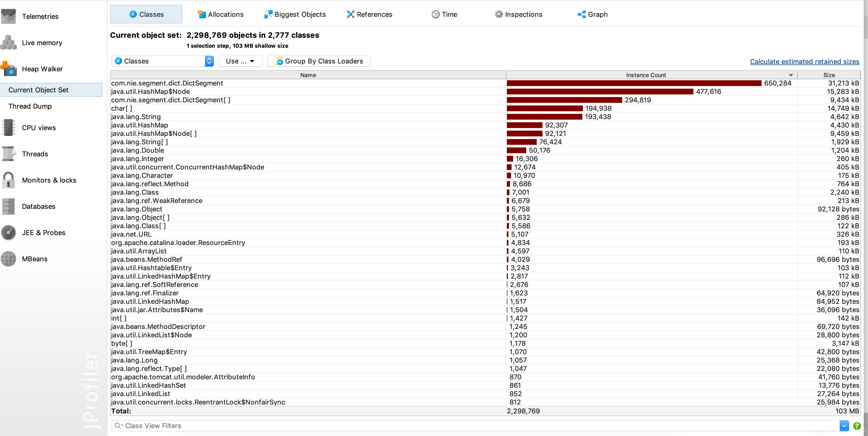Select the java.lang.ref.Finalizer row
868x436 pixels.
tap(485, 293)
